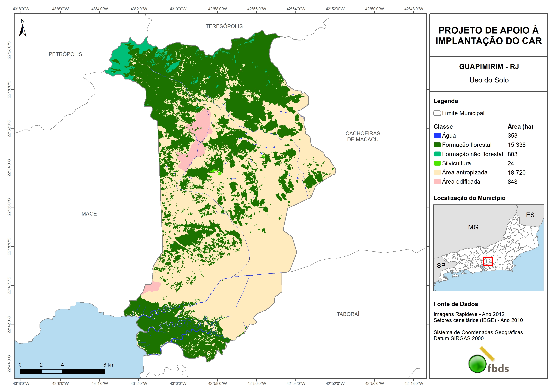
Task: Click the TERESÓPOLIS municipality label
Action: tap(224, 26)
